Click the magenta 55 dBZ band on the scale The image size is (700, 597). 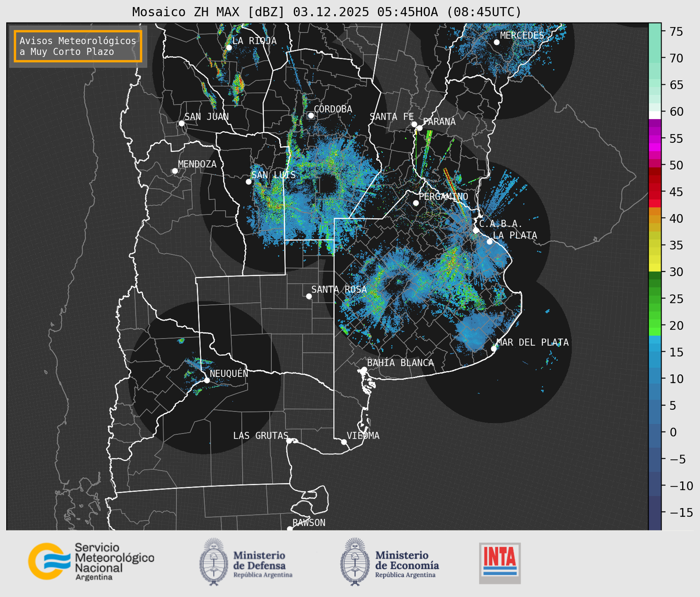[x=655, y=138]
